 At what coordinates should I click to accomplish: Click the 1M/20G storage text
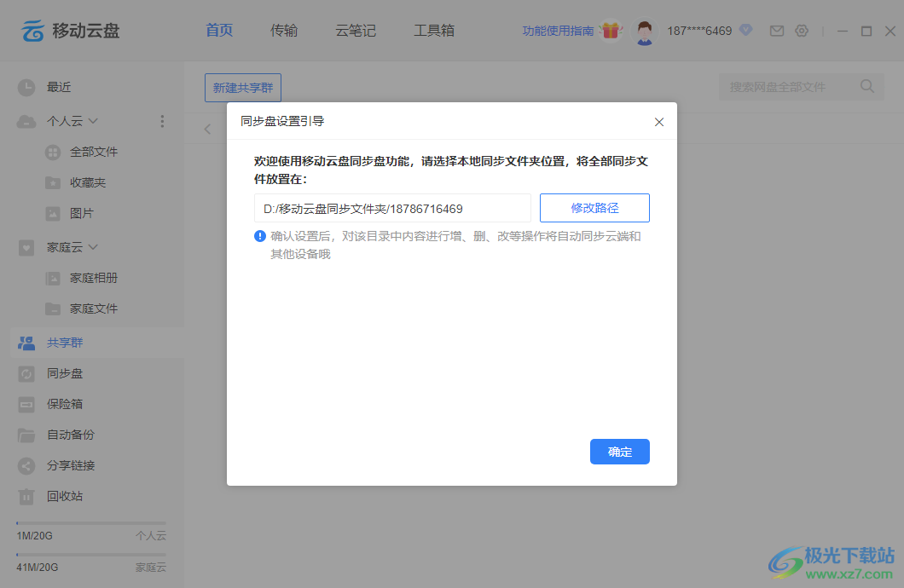point(35,536)
